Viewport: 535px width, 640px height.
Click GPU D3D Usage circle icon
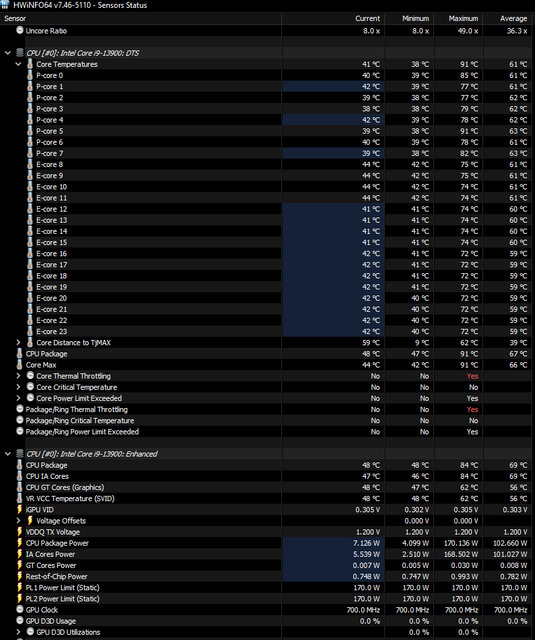pyautogui.click(x=20, y=621)
